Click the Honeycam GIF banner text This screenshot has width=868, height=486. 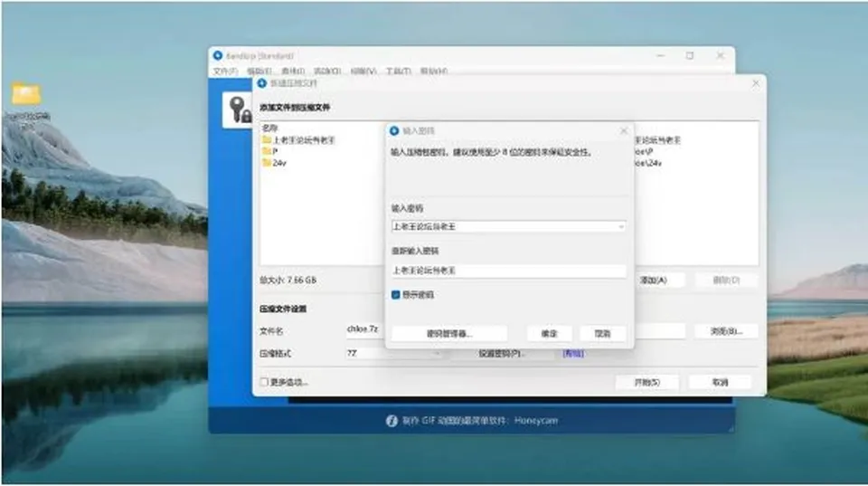click(x=480, y=421)
